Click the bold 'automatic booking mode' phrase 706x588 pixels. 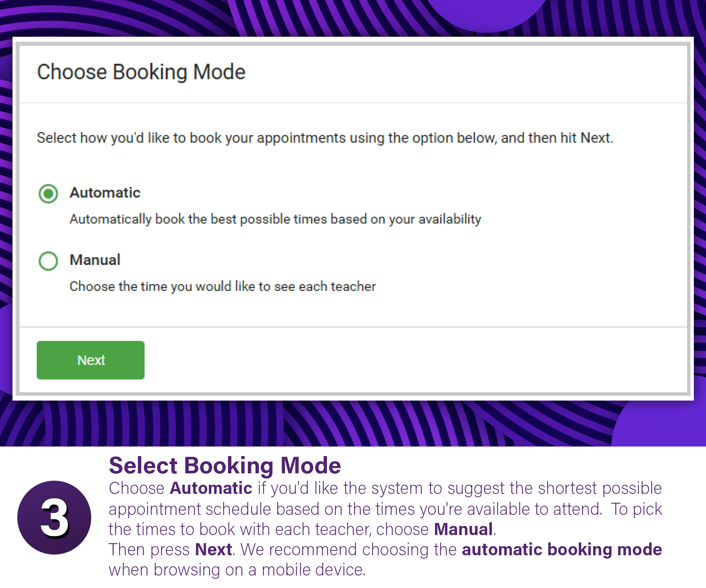point(562,549)
